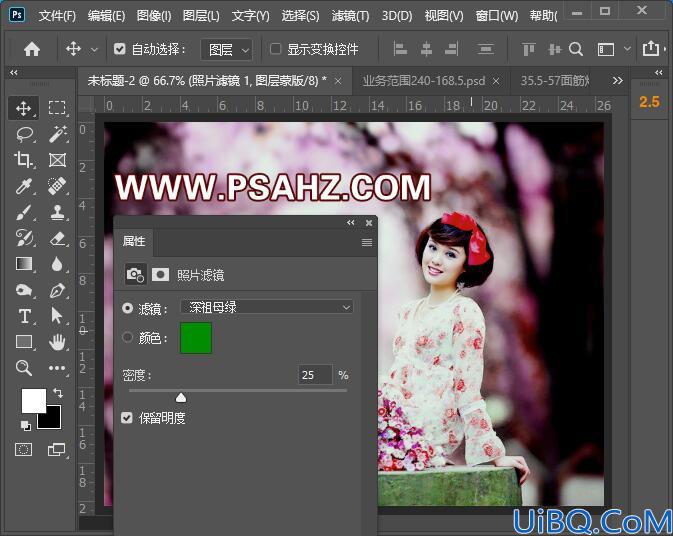Select the 滤镜 radio button
673x536 pixels.
click(127, 308)
